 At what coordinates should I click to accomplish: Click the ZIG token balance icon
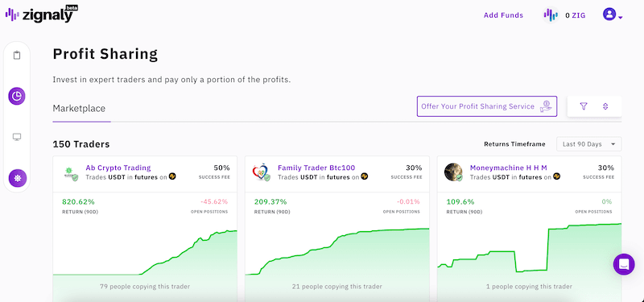(551, 15)
